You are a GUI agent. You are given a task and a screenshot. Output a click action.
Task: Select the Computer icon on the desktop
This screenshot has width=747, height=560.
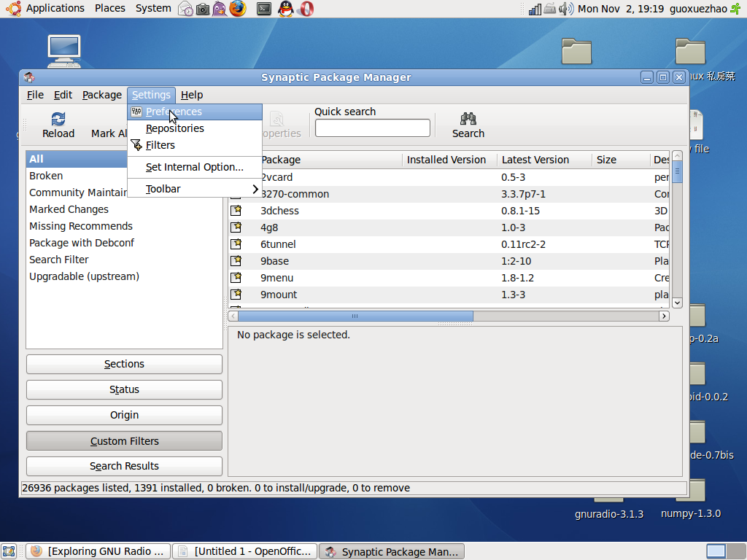click(64, 51)
